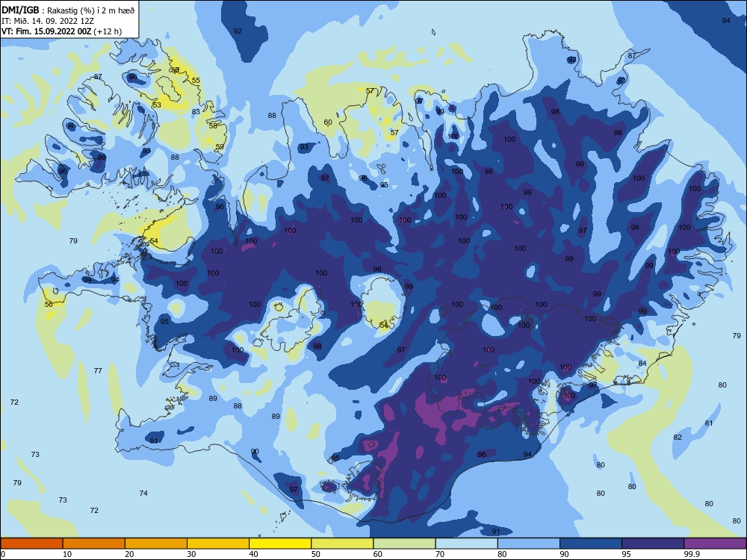This screenshot has width=747, height=560.
Task: Select the light orange 20–30 legend swatch
Action: tap(156, 544)
